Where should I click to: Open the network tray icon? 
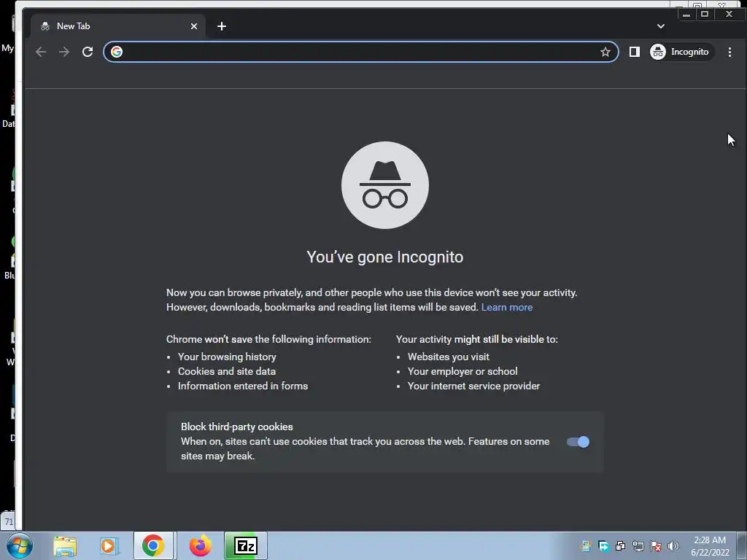pos(638,546)
